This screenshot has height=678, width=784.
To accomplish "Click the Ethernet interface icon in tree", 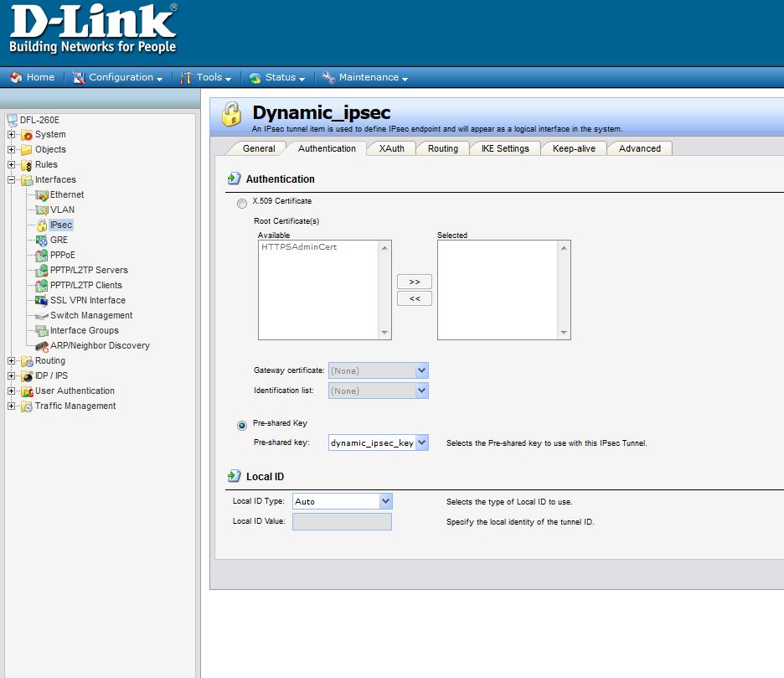I will point(42,194).
